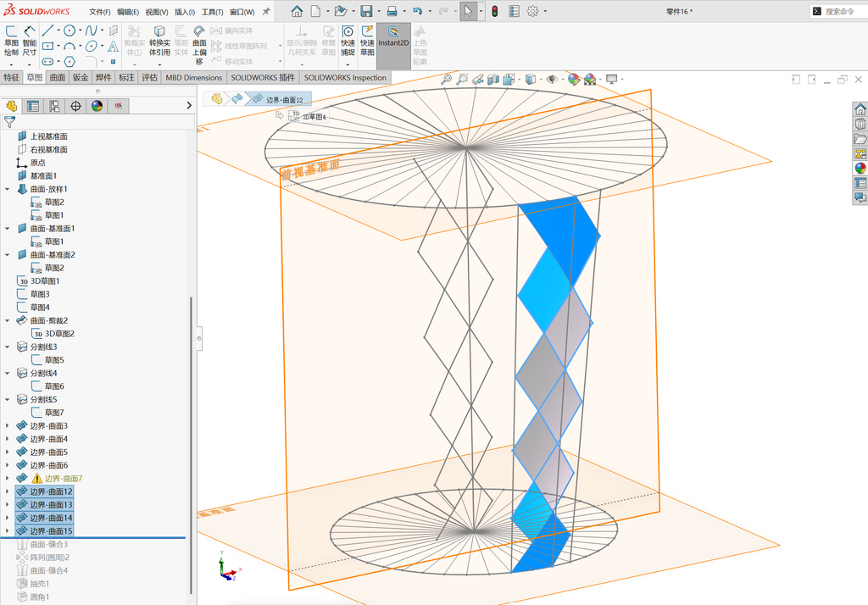Click Offset on Surface 曲面上偏移
This screenshot has width=868, height=605.
(199, 44)
